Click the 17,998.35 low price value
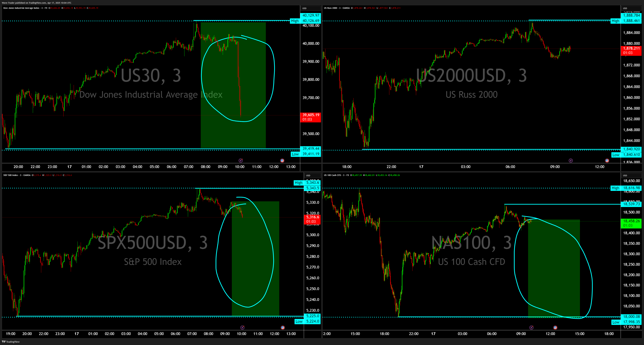 coord(631,322)
